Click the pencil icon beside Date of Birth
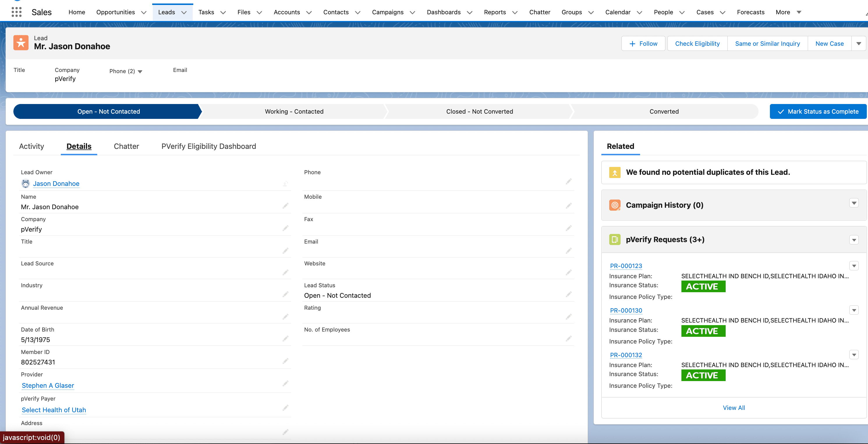The image size is (868, 444). click(285, 339)
